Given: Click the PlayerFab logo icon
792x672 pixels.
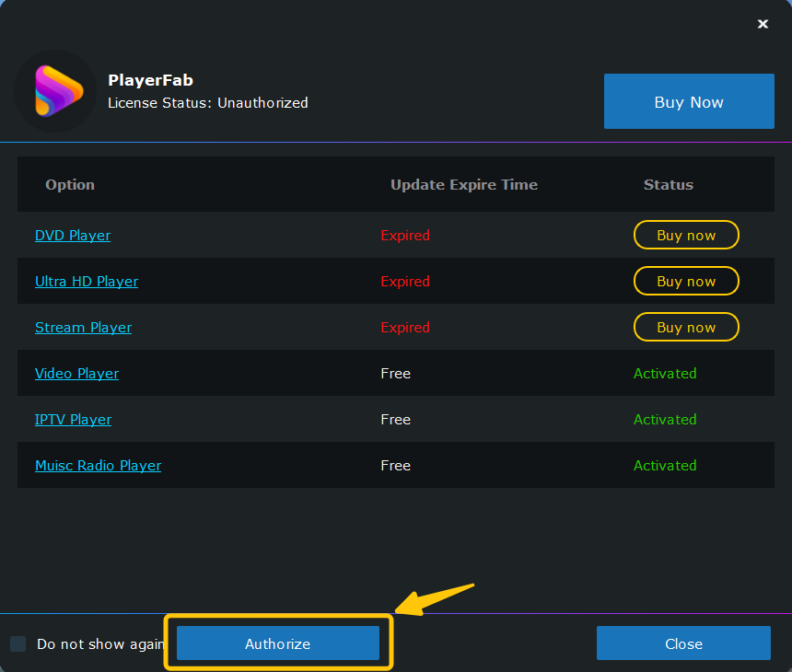Looking at the screenshot, I should [x=55, y=91].
